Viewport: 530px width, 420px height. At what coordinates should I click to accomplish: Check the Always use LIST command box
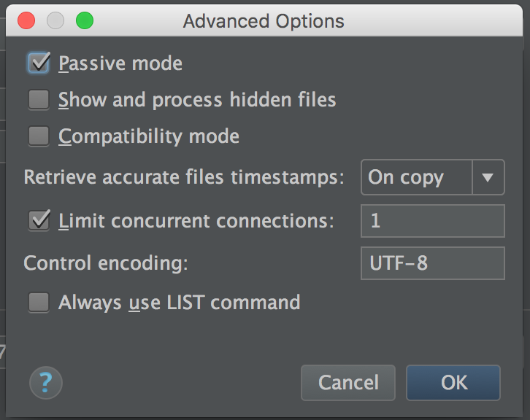39,302
